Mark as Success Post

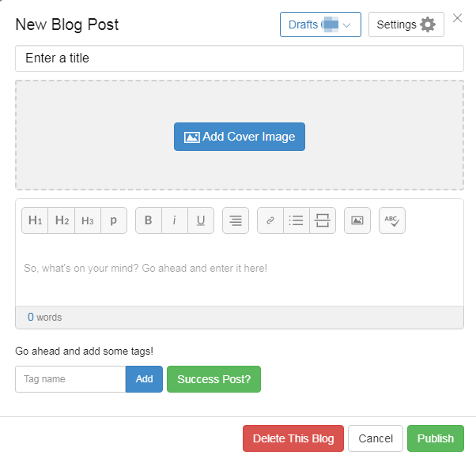213,379
